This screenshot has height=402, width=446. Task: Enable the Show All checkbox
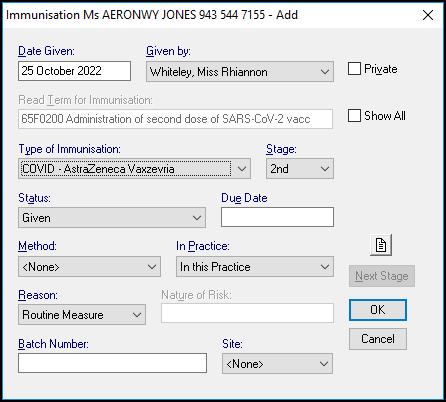click(354, 116)
